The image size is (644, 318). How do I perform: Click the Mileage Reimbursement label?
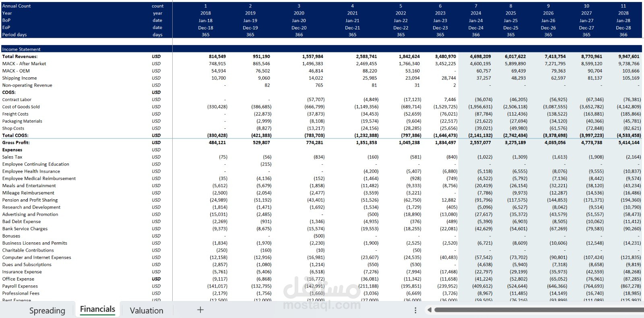(x=28, y=193)
